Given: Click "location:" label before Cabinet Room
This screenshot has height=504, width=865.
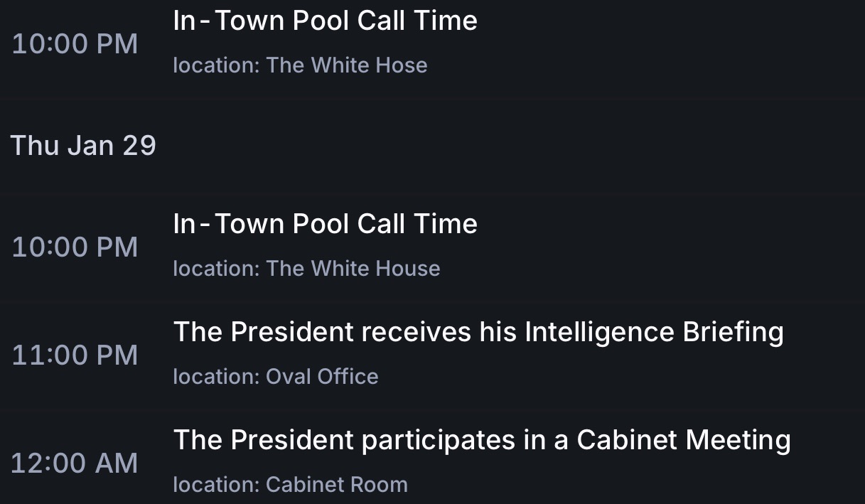Looking at the screenshot, I should 216,485.
